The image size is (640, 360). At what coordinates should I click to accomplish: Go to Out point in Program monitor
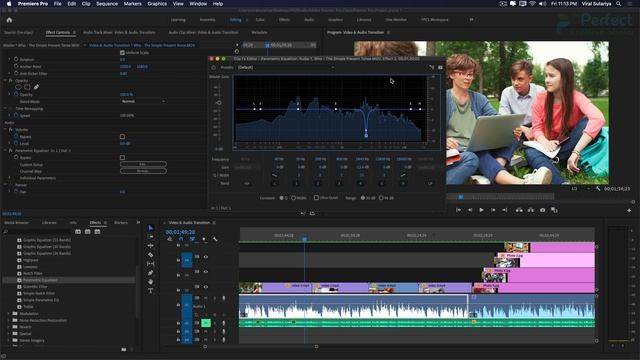(504, 210)
